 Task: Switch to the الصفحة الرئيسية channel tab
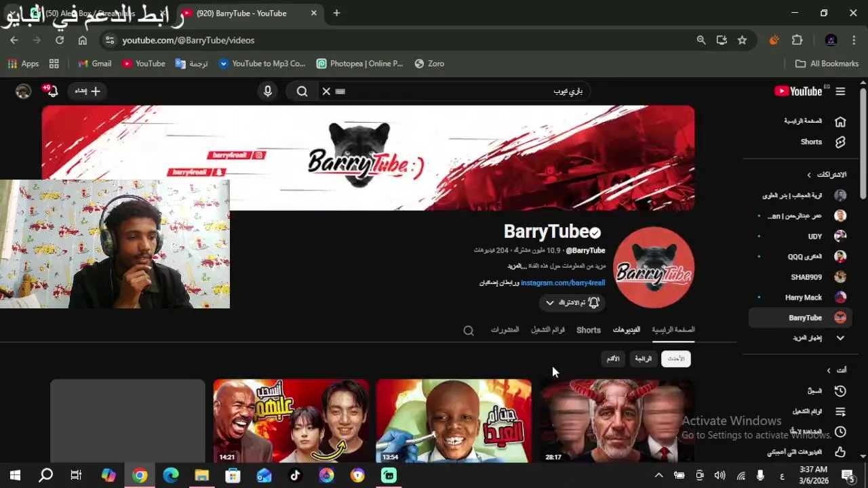(x=673, y=330)
